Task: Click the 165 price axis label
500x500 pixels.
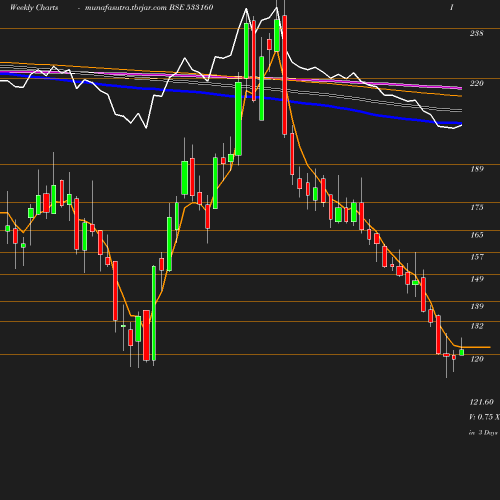Action: [477, 235]
